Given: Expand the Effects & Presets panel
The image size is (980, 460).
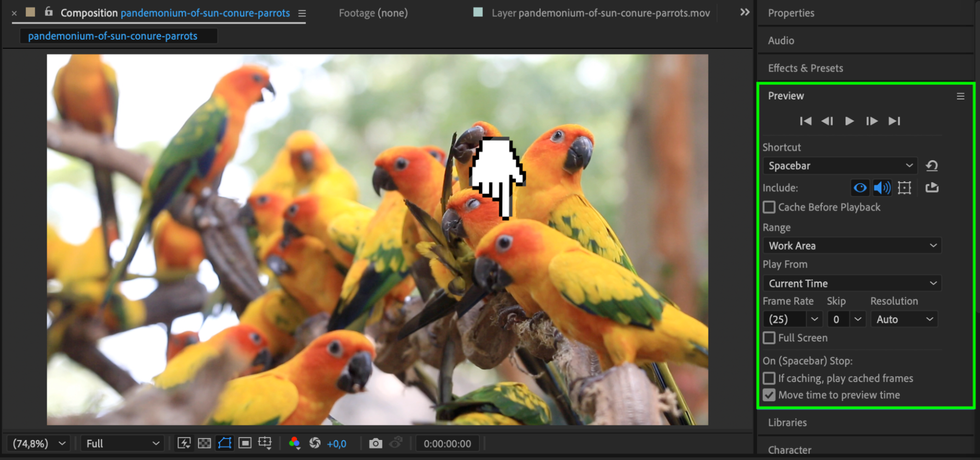Looking at the screenshot, I should tap(805, 68).
